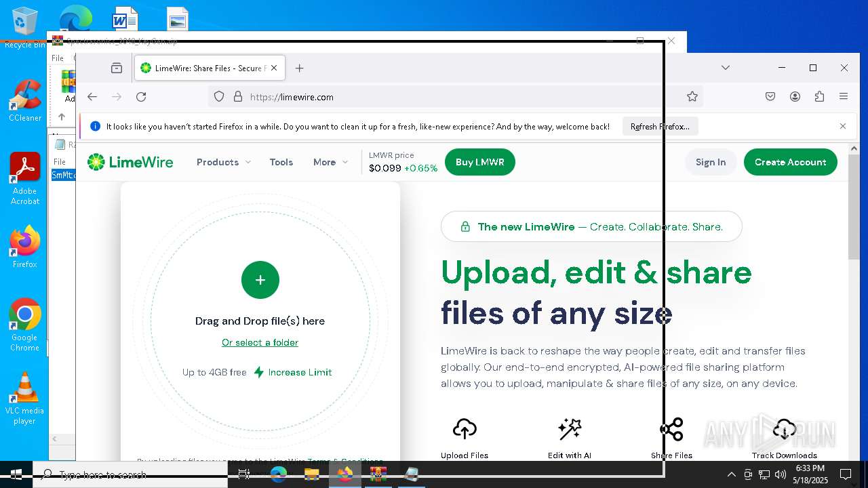This screenshot has width=868, height=488.
Task: Click the Upload Files cloud icon
Action: pos(465,429)
